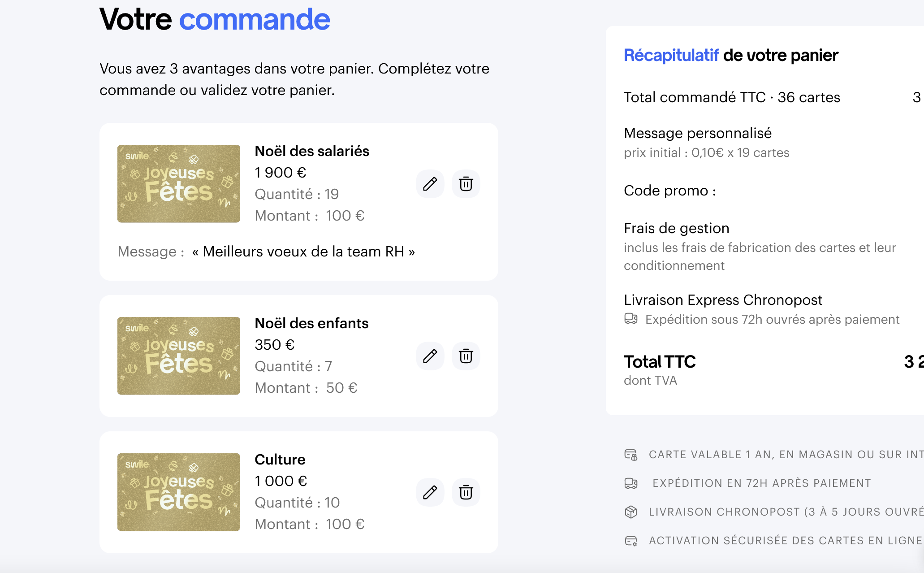This screenshot has width=924, height=573.
Task: Click the Code promo label
Action: click(669, 191)
